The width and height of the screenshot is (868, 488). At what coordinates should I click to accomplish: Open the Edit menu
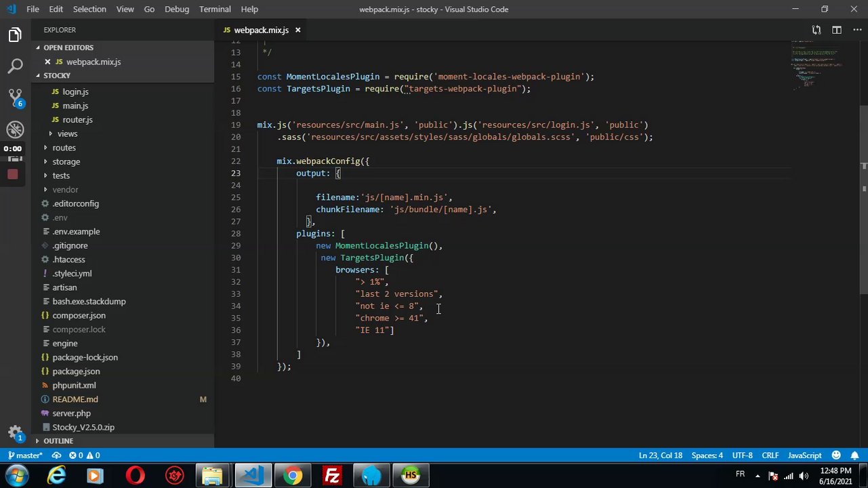click(x=56, y=9)
